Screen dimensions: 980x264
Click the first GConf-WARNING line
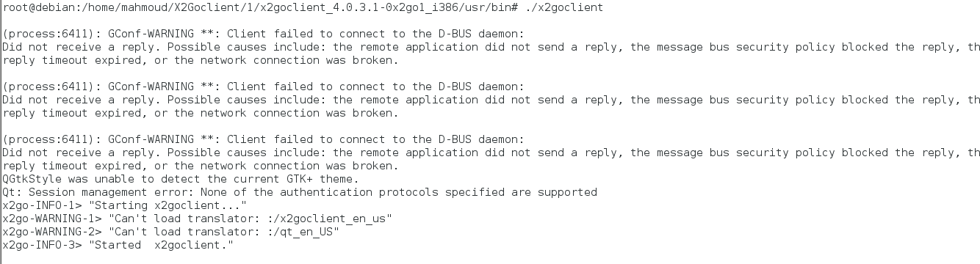264,34
